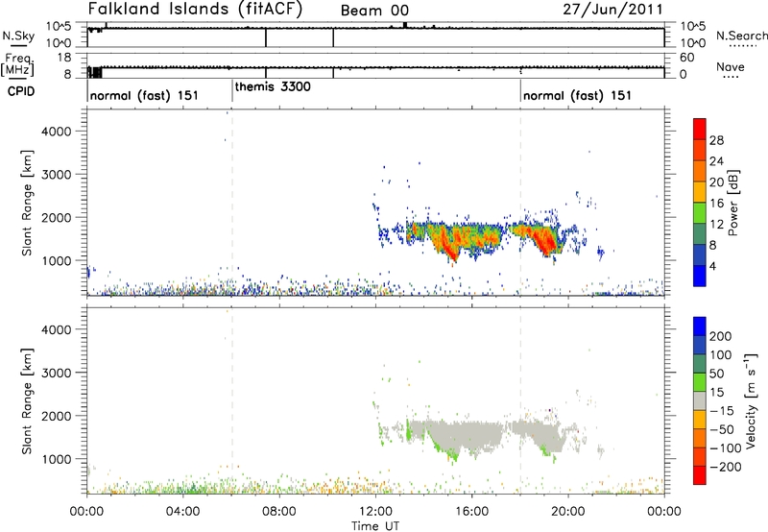Click the '04:00' time axis tick label
The width and height of the screenshot is (768, 532).
coord(183,512)
